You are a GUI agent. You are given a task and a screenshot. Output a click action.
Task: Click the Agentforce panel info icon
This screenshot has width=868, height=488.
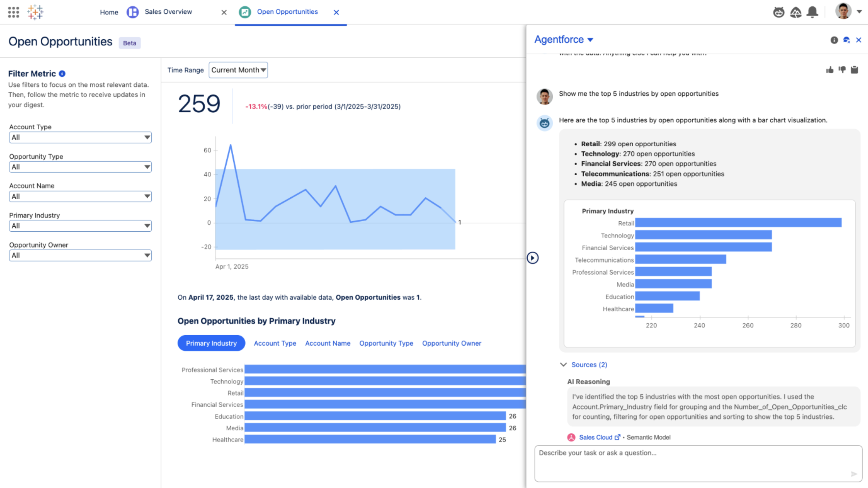click(x=834, y=40)
